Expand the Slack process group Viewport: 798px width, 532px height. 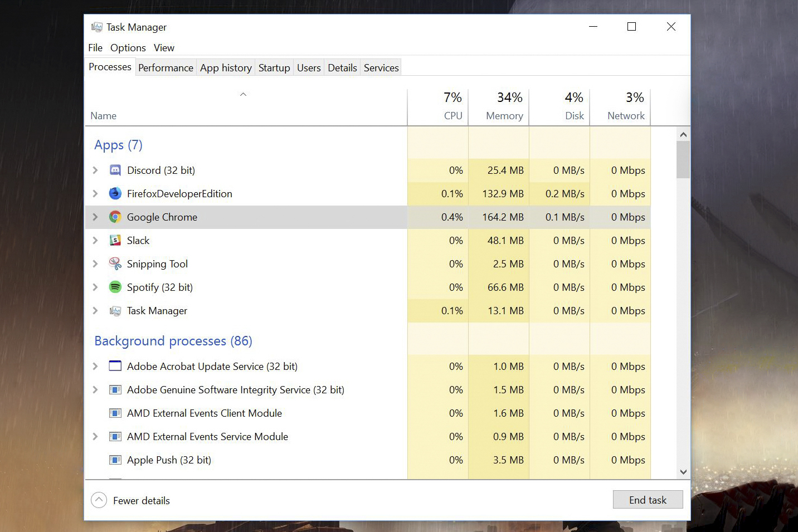pos(95,241)
